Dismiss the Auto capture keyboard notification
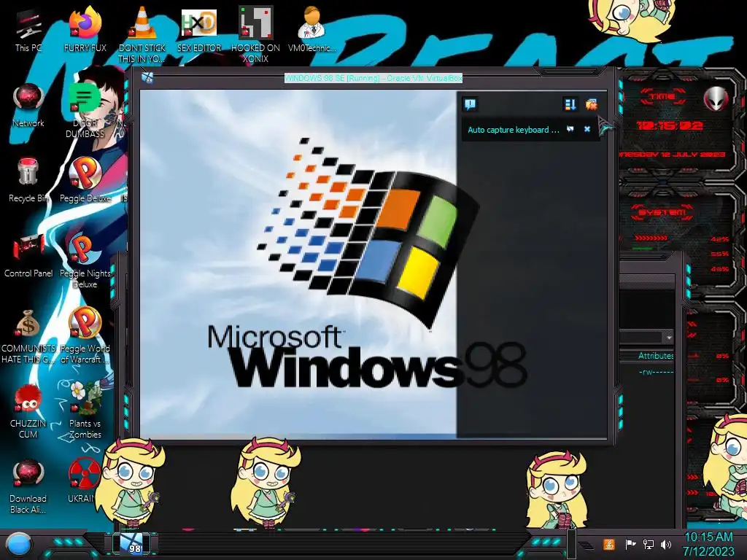Viewport: 747px width, 560px height. pos(587,129)
